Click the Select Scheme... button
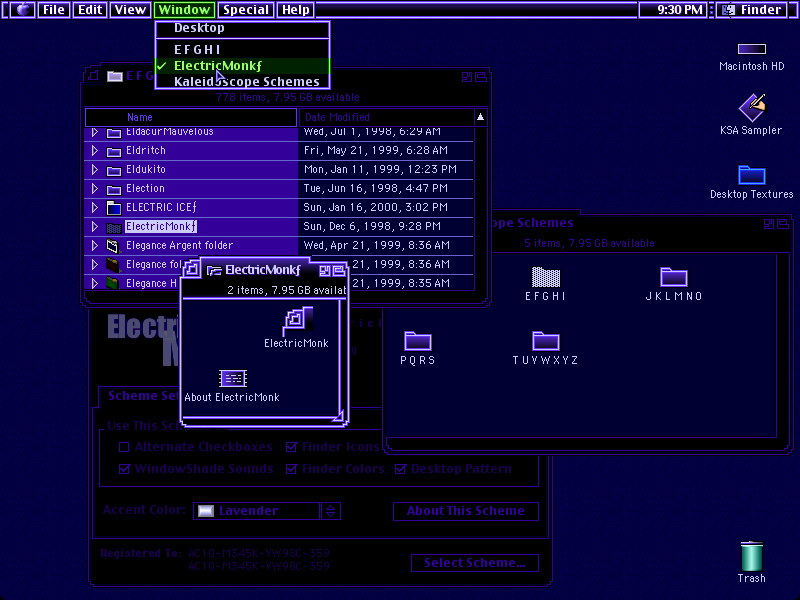The image size is (800, 600). pos(475,563)
